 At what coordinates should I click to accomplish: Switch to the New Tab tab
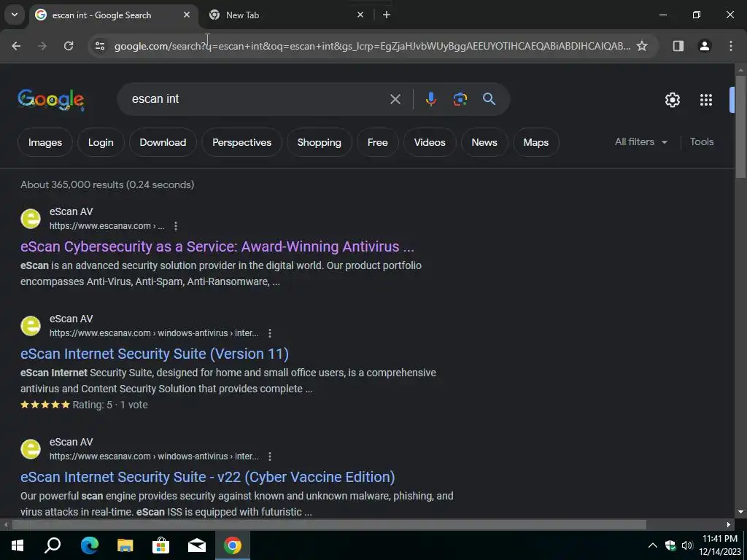(x=285, y=15)
